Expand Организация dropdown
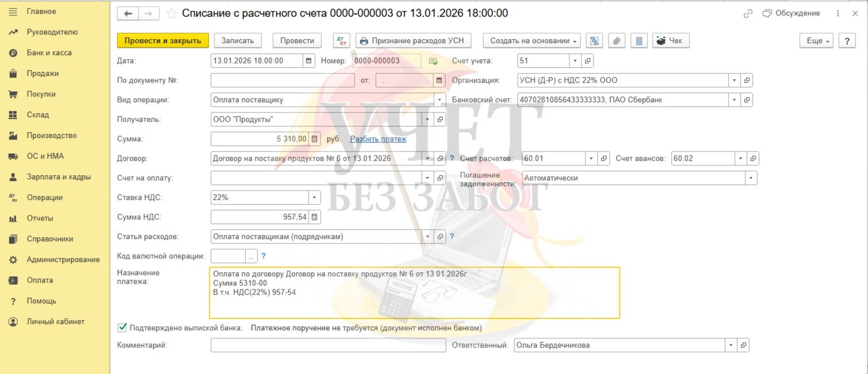 [734, 80]
